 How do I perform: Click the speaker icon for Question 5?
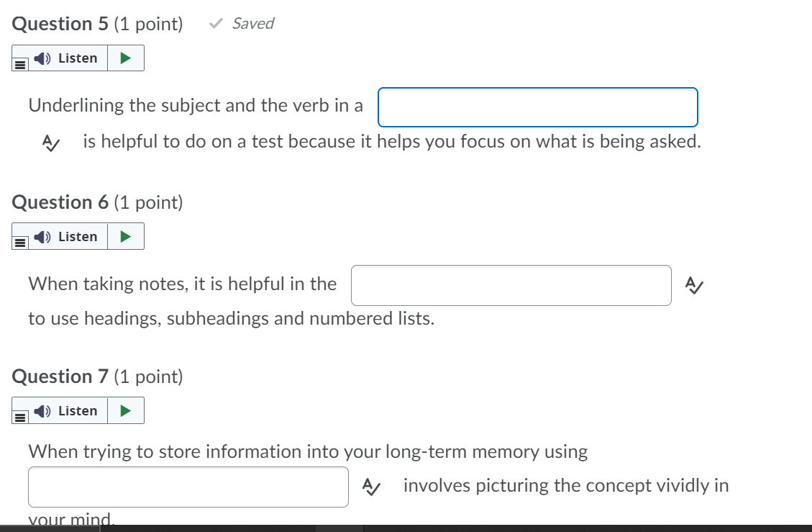41,58
